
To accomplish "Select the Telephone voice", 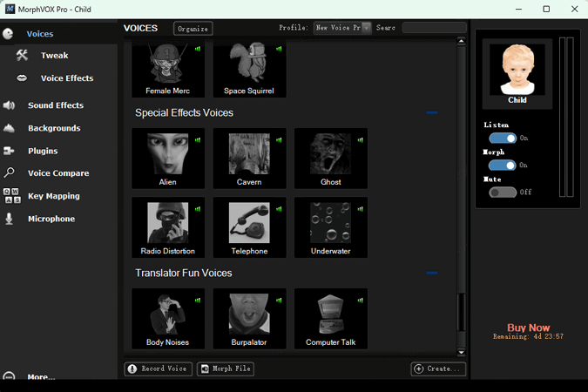I will coord(249,227).
